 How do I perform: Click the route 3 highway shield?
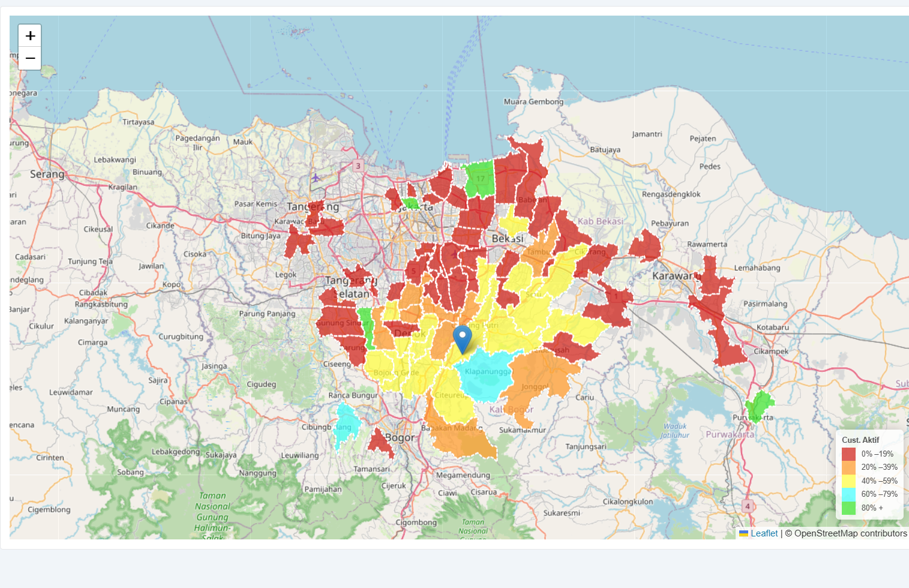point(358,166)
